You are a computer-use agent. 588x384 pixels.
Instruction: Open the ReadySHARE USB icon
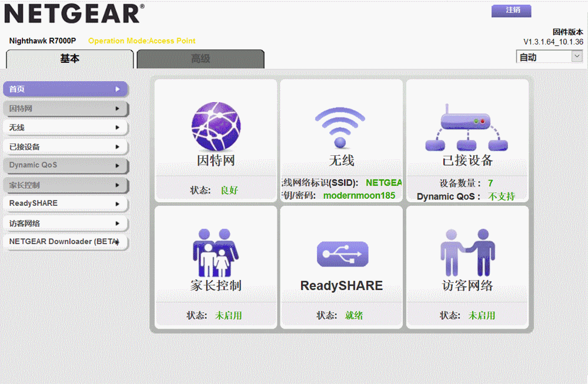coord(342,254)
